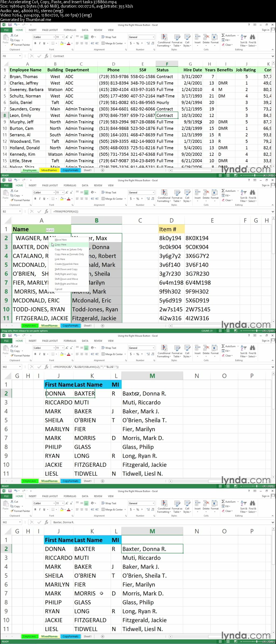Click the fx Insert Function icon beside F8
This screenshot has width=276, height=644.
click(46, 56)
